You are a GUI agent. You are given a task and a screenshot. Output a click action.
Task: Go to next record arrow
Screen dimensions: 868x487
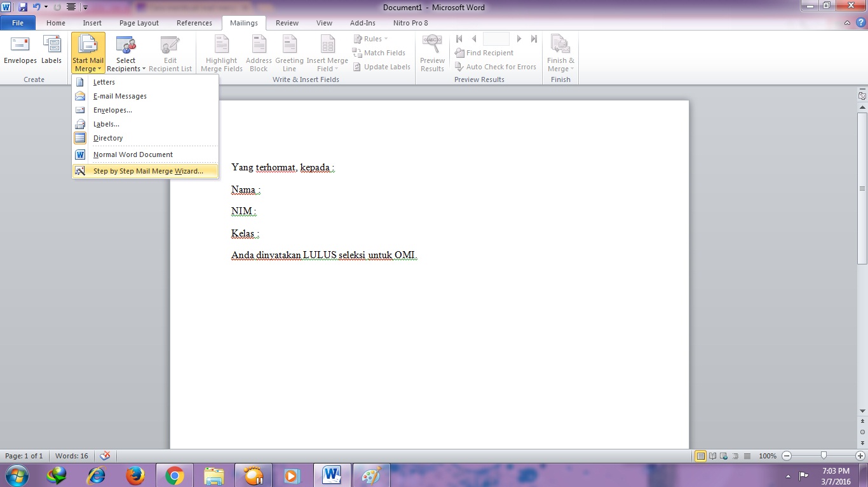click(x=519, y=39)
